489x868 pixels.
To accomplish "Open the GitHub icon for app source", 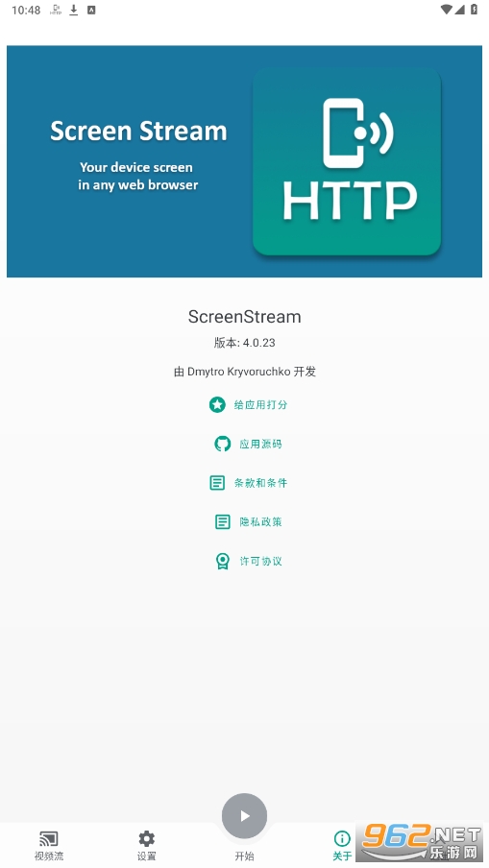I will coord(223,444).
